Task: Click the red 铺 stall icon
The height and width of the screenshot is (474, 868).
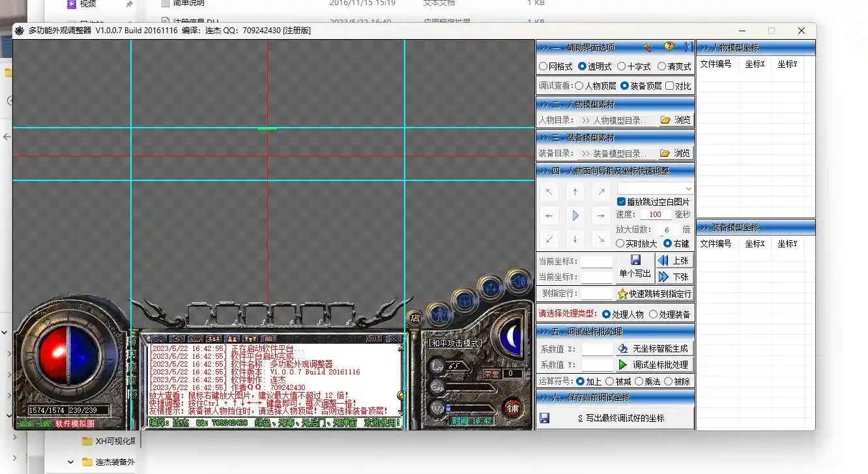Action: coord(513,408)
